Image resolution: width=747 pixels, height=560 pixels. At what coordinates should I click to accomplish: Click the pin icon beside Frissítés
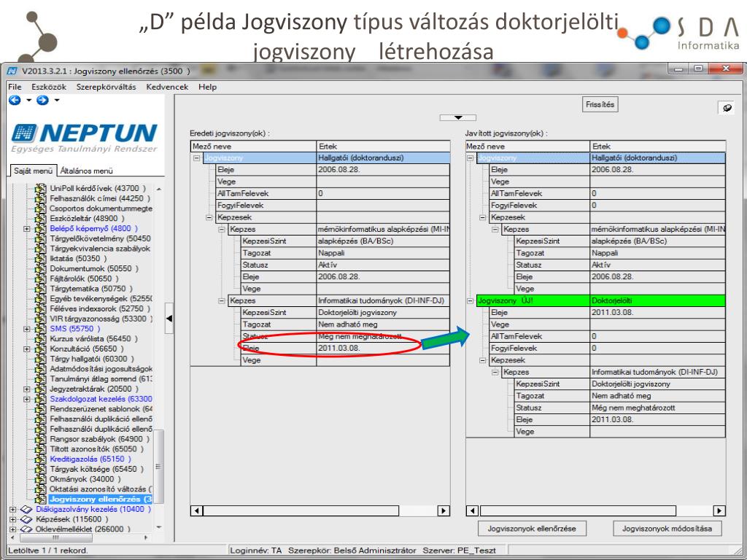tap(727, 108)
